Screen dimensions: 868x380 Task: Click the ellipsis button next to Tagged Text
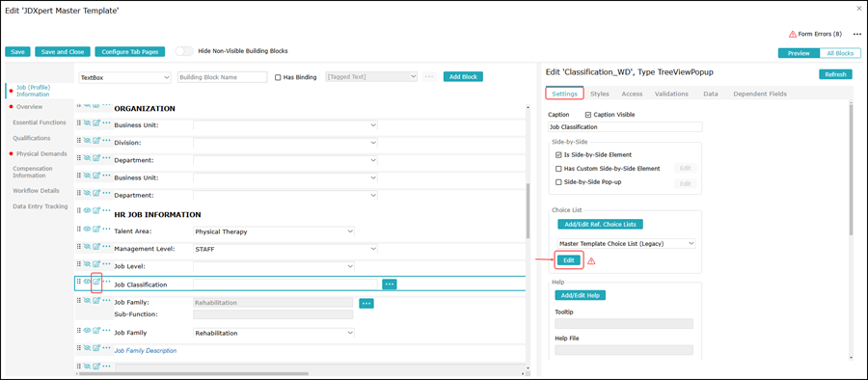[x=428, y=77]
